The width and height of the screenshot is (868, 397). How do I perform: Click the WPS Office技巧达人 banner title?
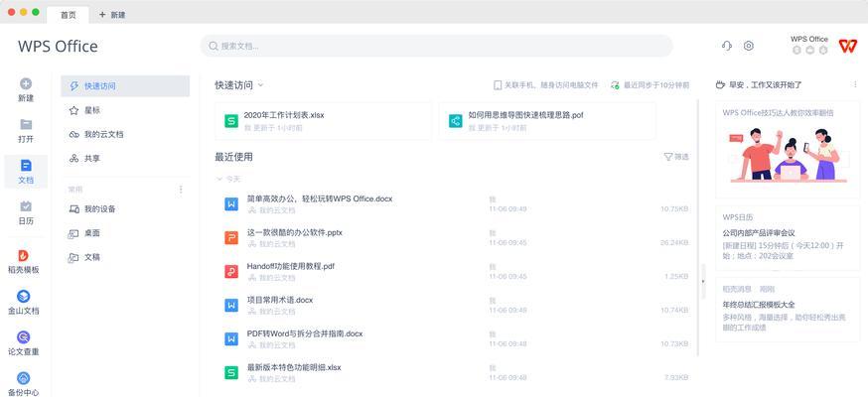tap(778, 113)
